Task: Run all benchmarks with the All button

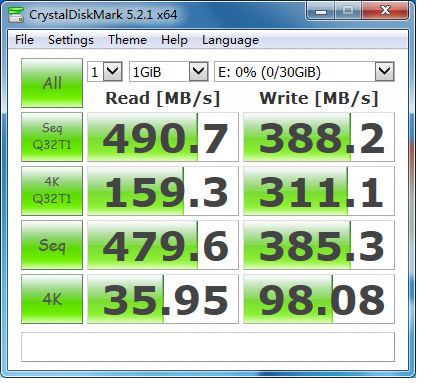Action: [52, 83]
